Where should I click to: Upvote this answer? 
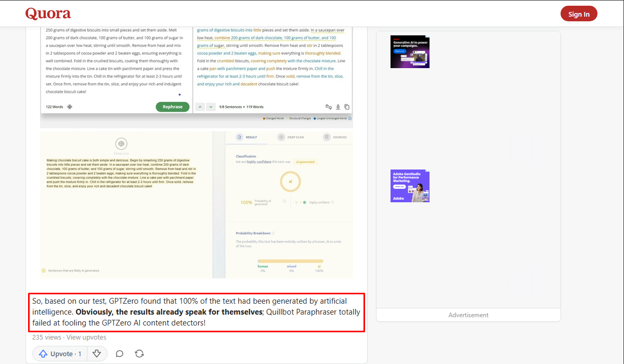(x=59, y=354)
